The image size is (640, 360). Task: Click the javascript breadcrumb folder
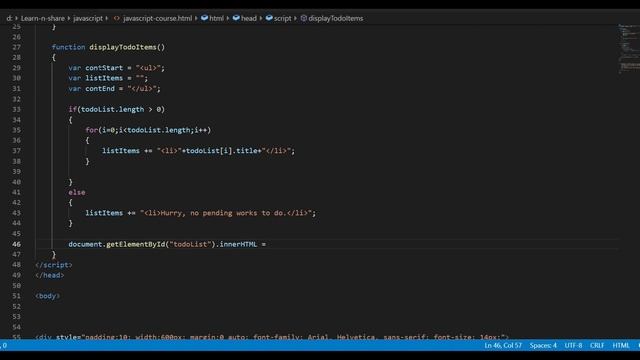click(x=88, y=18)
